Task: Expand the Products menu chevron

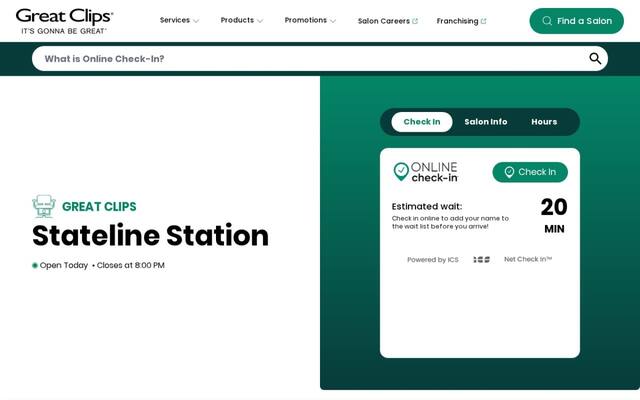Action: [x=260, y=21]
